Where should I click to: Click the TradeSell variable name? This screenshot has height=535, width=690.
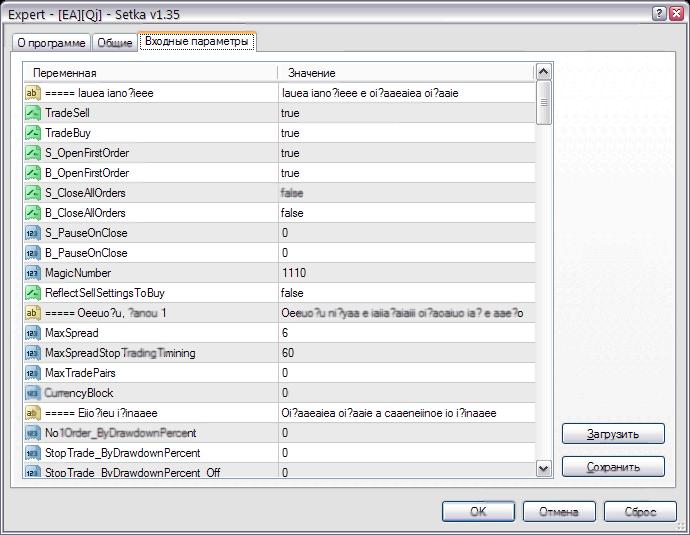tap(67, 113)
